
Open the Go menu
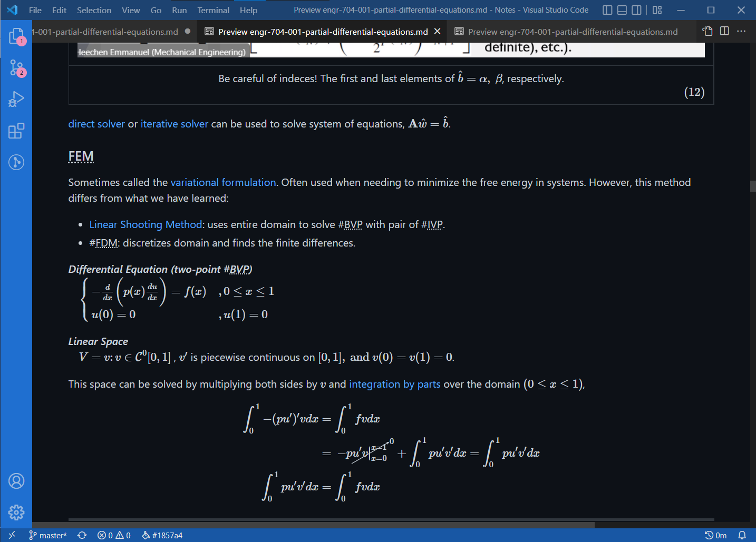tap(156, 10)
